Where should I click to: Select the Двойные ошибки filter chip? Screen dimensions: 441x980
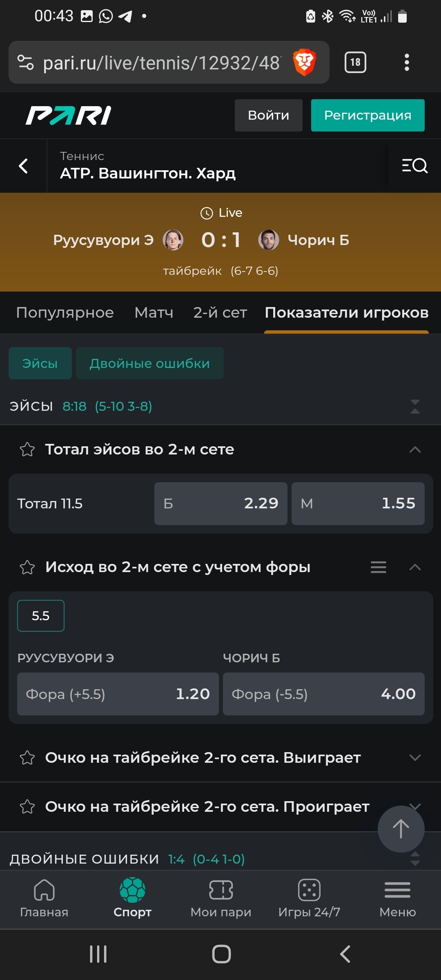(149, 363)
